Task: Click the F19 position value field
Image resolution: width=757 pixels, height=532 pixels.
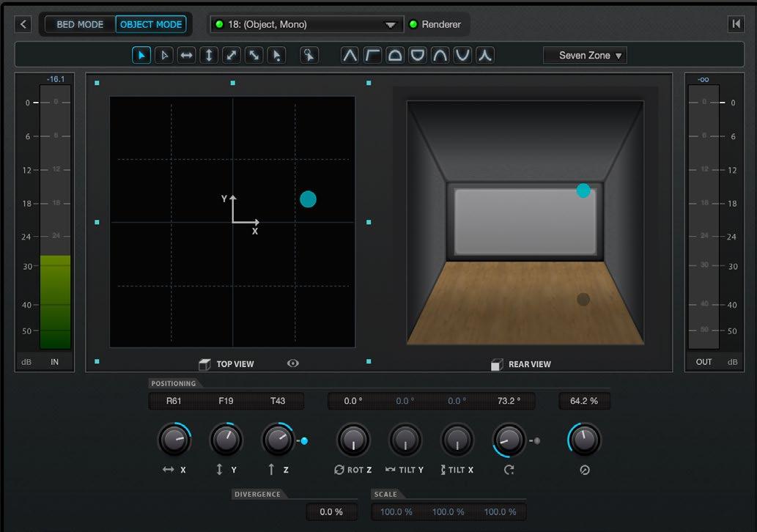Action: point(226,401)
